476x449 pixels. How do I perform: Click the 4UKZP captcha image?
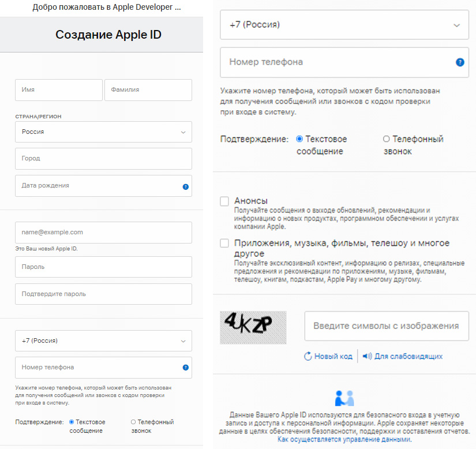(x=253, y=328)
